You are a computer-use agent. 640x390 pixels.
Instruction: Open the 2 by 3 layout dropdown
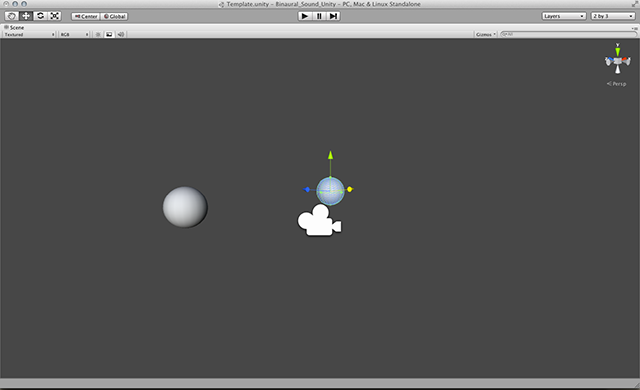613,16
